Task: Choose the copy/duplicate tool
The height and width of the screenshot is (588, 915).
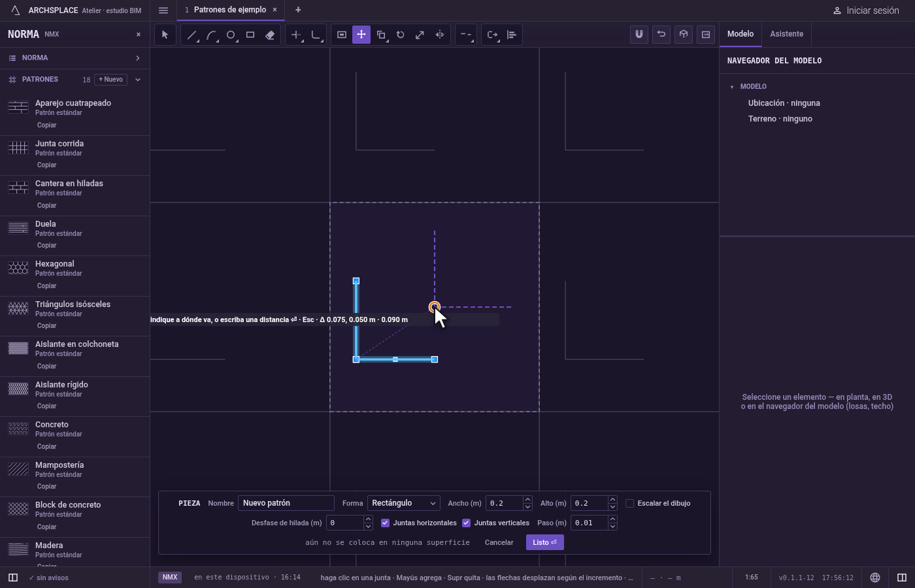Action: tap(381, 35)
